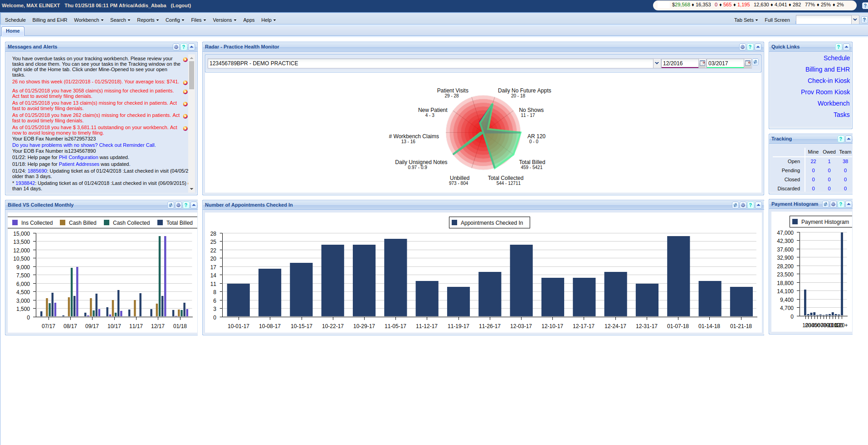Click the 03/2017 end date field
The image size is (868, 445).
725,63
